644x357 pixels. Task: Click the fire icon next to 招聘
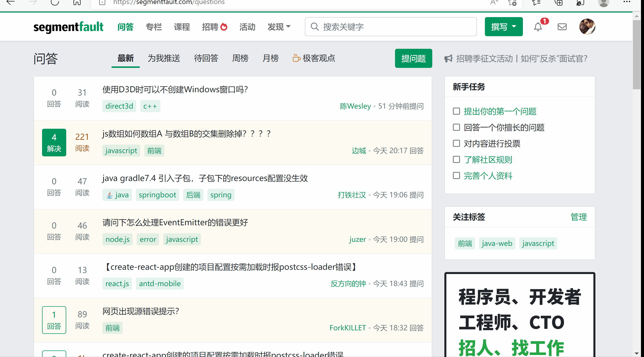[x=224, y=27]
